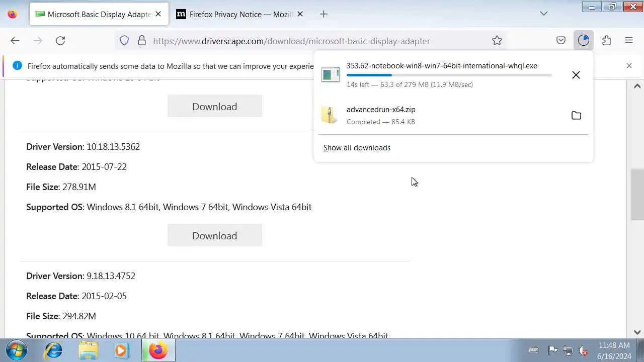Close the Microsoft Basic Display Adapter tab
This screenshot has height=362, width=644.
pyautogui.click(x=158, y=14)
